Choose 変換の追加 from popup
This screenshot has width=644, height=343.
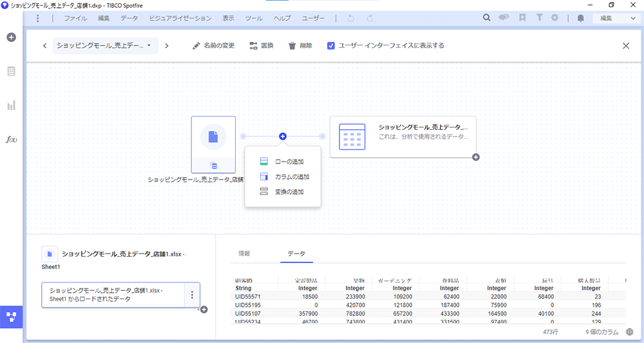point(283,192)
